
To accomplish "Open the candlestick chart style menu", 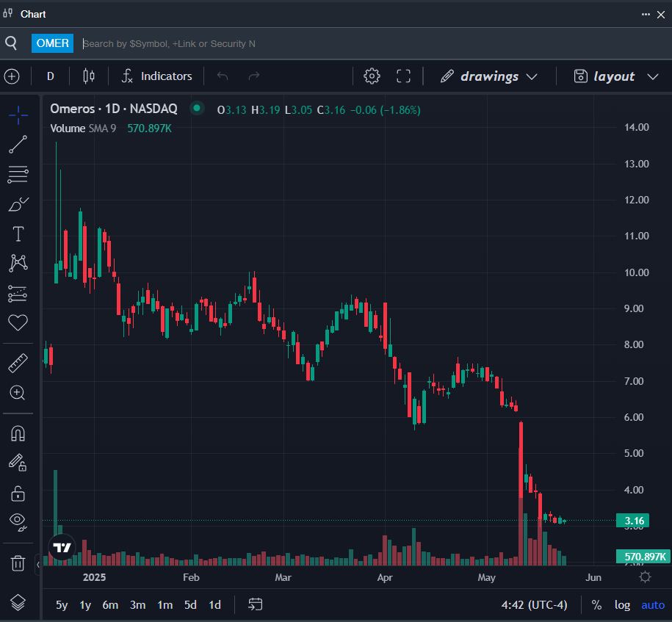I will click(x=89, y=76).
